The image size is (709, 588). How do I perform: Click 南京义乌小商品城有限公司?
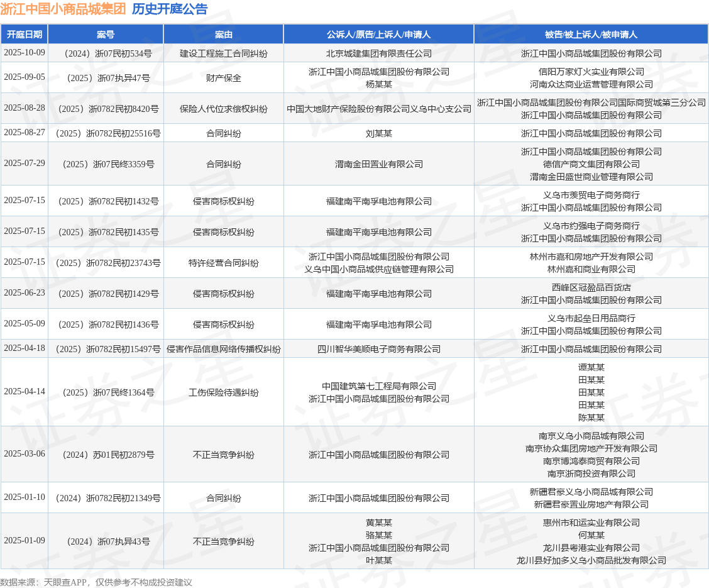coord(591,436)
